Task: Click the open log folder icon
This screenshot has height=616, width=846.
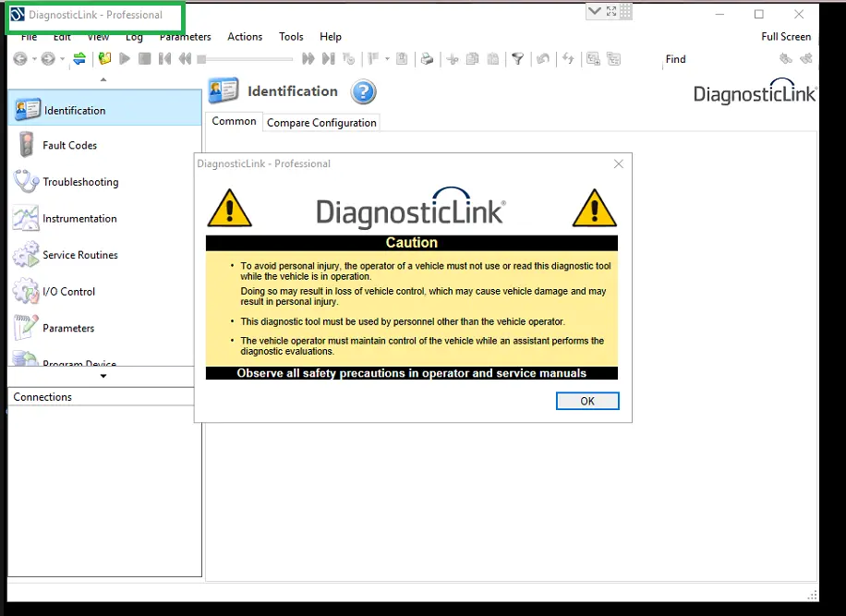Action: click(x=104, y=58)
